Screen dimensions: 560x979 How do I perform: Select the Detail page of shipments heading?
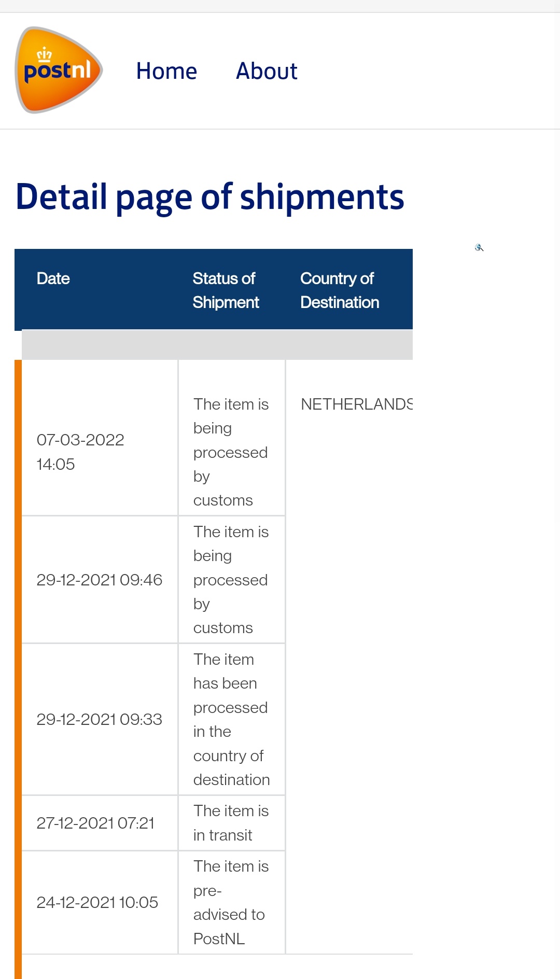209,198
